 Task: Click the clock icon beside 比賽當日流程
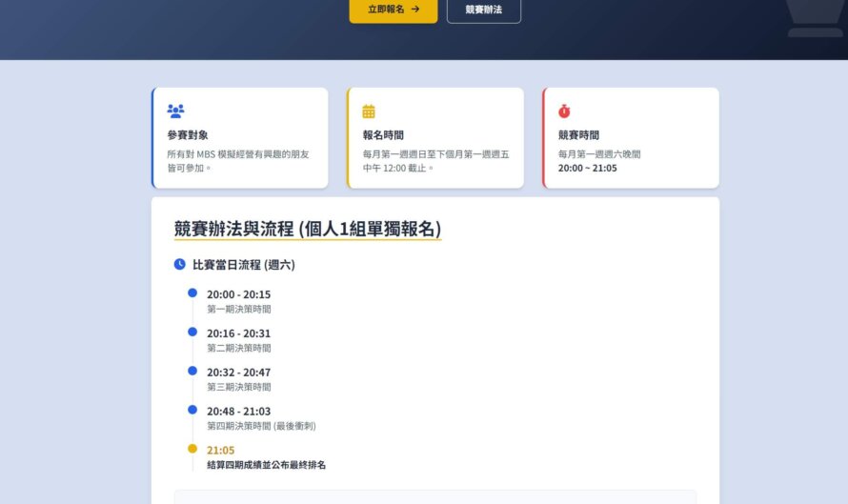click(180, 265)
